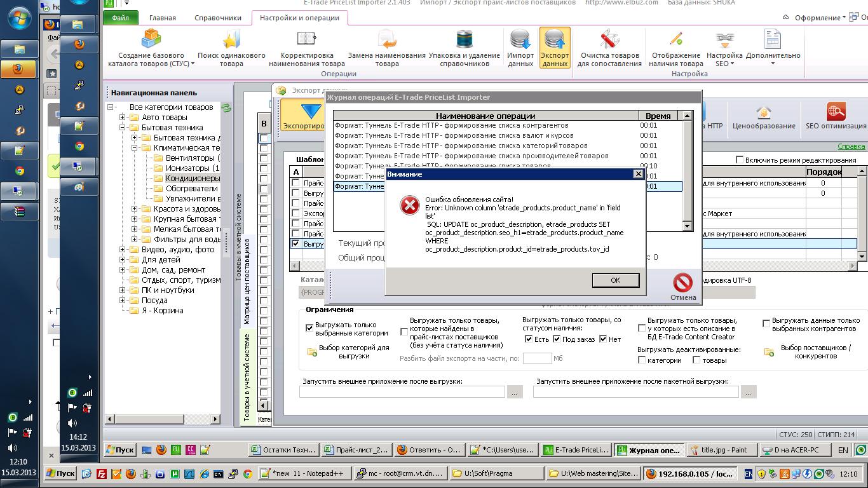Image resolution: width=868 pixels, height=488 pixels.
Task: Expand the Авто товары tree node
Action: point(123,118)
